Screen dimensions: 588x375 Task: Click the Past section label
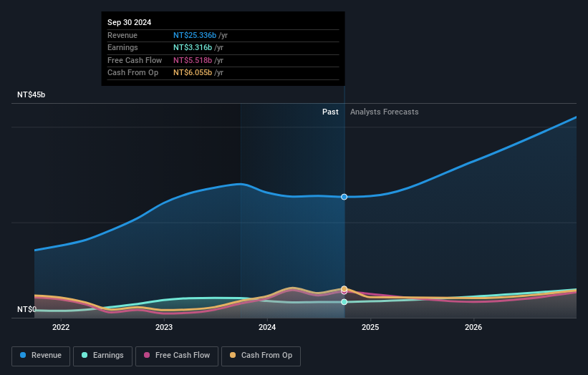click(330, 112)
